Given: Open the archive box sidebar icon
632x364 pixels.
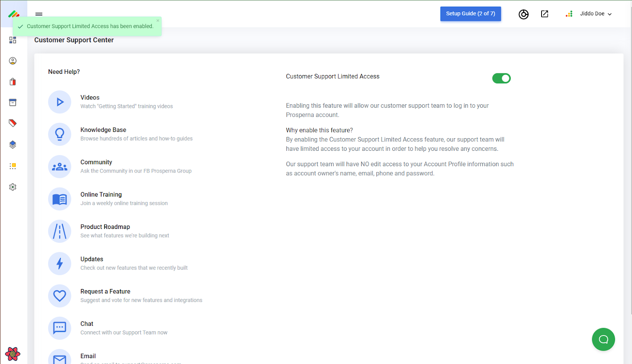Looking at the screenshot, I should tap(13, 103).
